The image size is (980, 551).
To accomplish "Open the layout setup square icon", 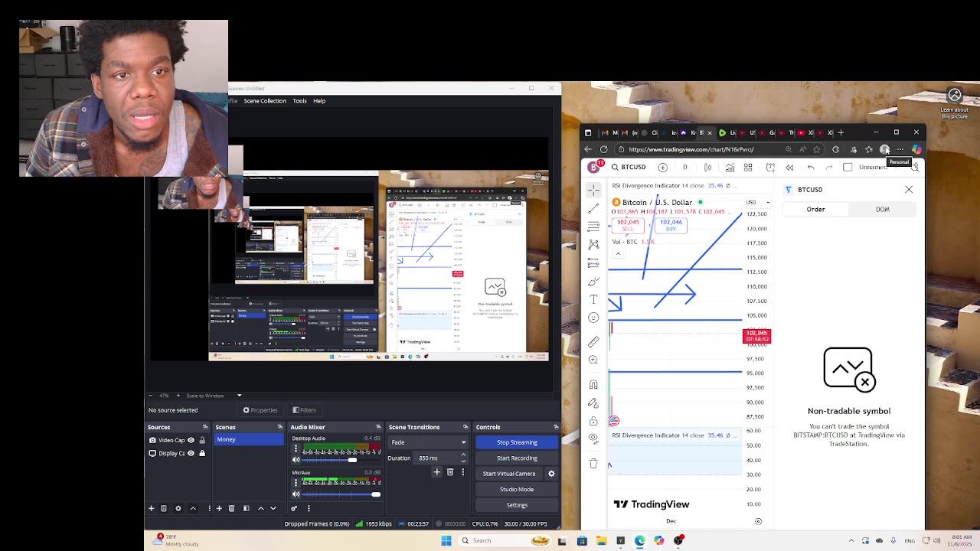I will (848, 167).
